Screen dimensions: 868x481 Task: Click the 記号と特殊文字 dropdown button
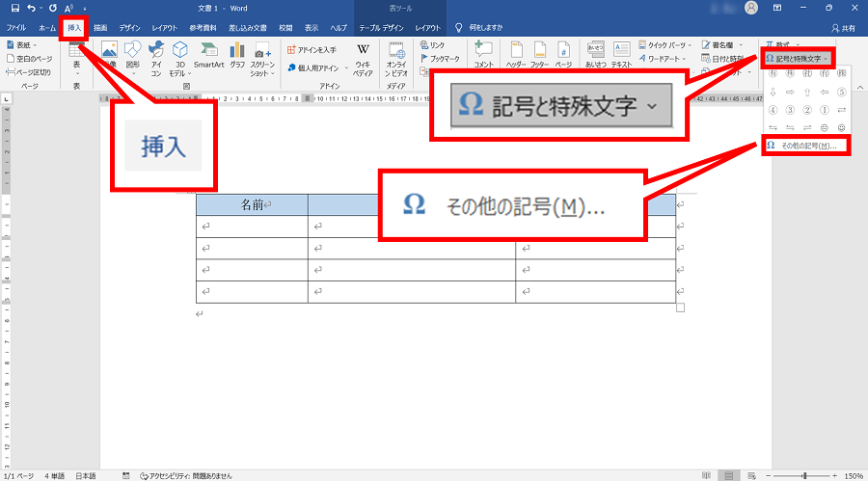(x=797, y=58)
